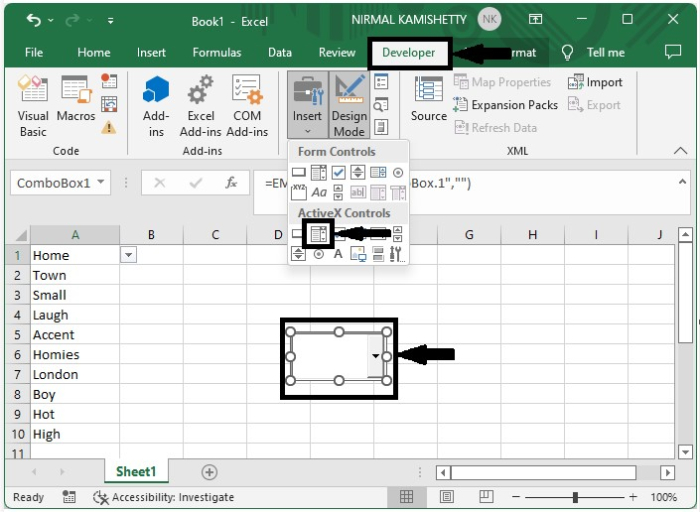
Task: Select Form Controls Label control
Action: [319, 192]
